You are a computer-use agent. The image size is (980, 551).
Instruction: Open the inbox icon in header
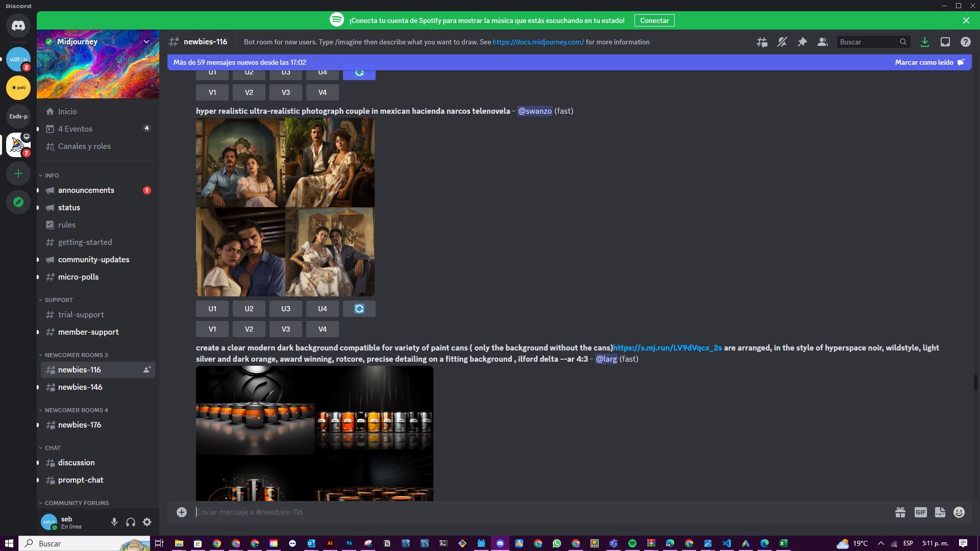click(945, 42)
